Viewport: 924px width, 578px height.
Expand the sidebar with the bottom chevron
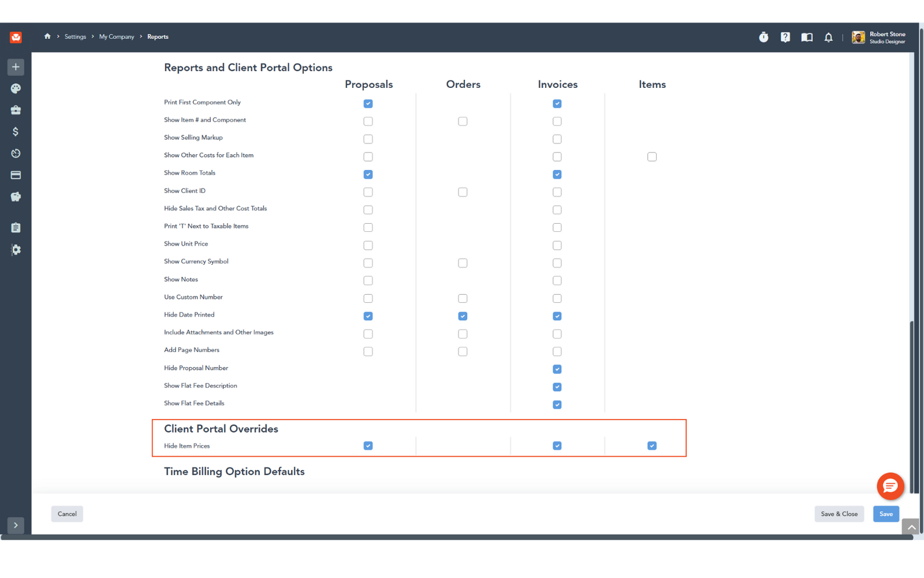(16, 525)
